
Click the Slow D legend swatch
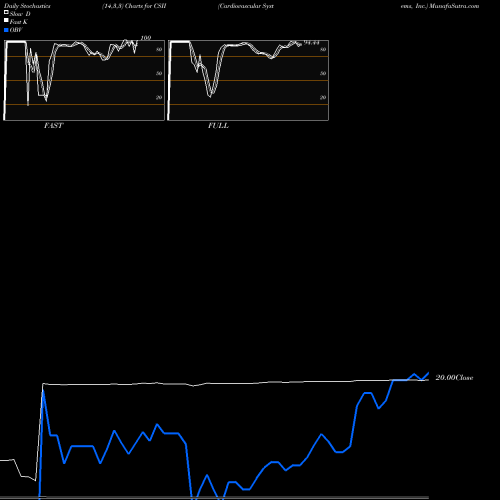click(x=6, y=12)
